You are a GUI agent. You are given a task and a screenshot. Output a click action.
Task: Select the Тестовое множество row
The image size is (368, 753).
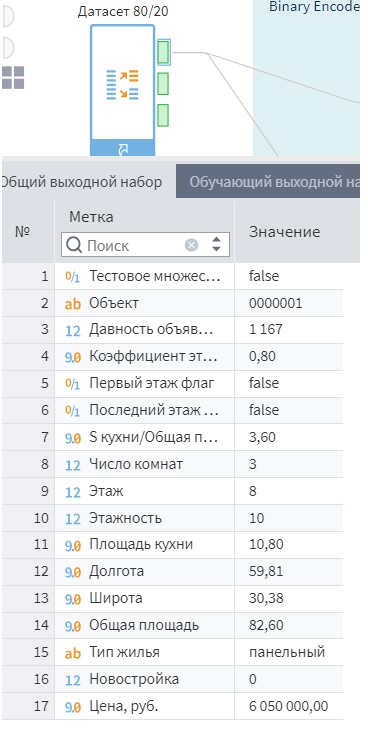[x=172, y=276]
